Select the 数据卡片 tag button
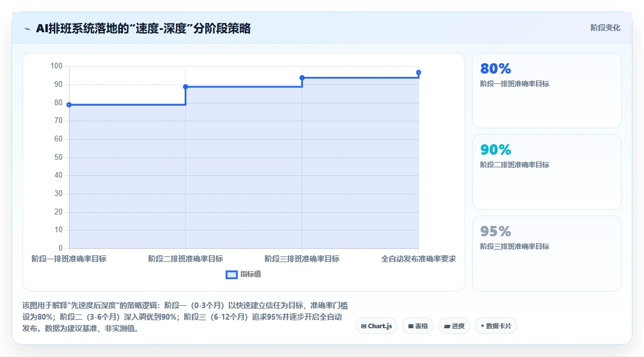 point(496,326)
